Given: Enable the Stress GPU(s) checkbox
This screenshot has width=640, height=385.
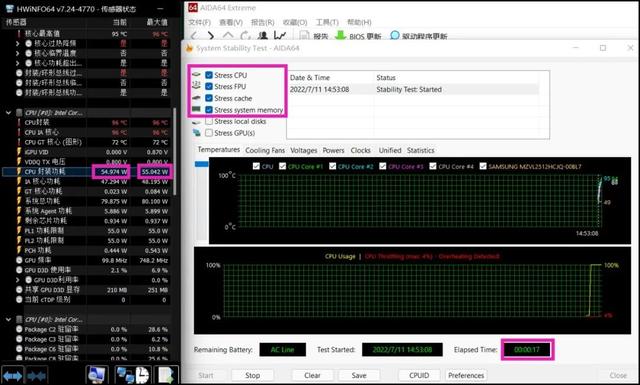Looking at the screenshot, I should [209, 133].
